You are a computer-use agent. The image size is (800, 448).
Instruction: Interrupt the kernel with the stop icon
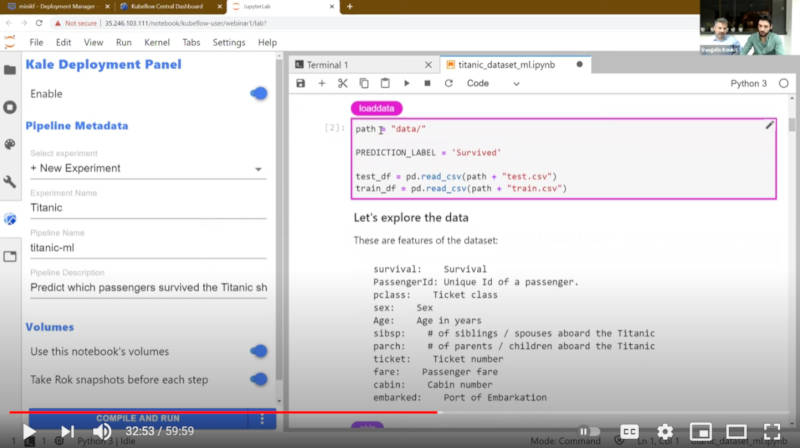click(428, 83)
